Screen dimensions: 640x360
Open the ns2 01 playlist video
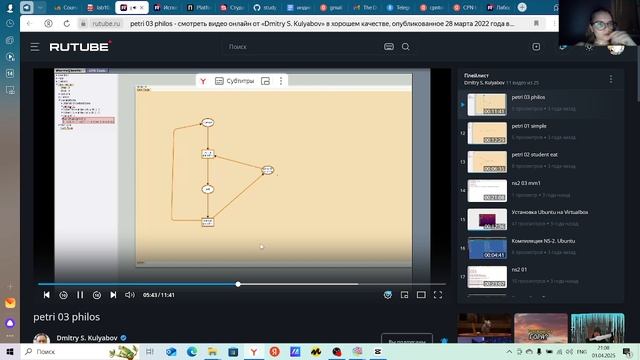point(541,277)
